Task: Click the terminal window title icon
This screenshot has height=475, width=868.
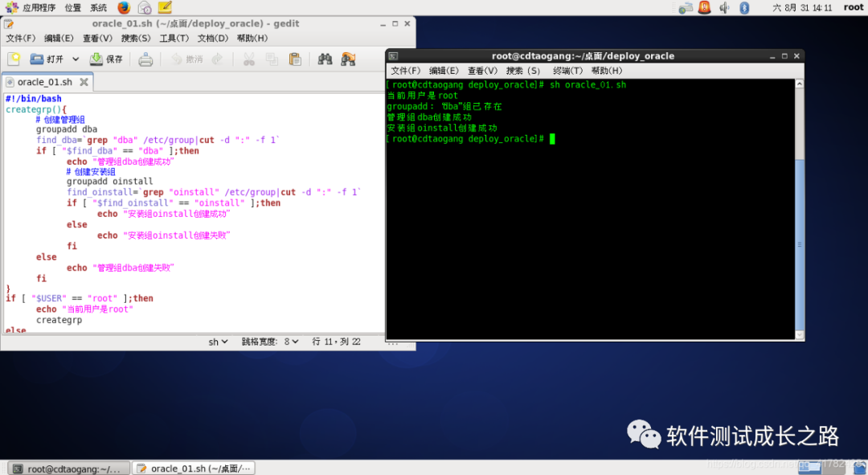Action: pos(393,56)
